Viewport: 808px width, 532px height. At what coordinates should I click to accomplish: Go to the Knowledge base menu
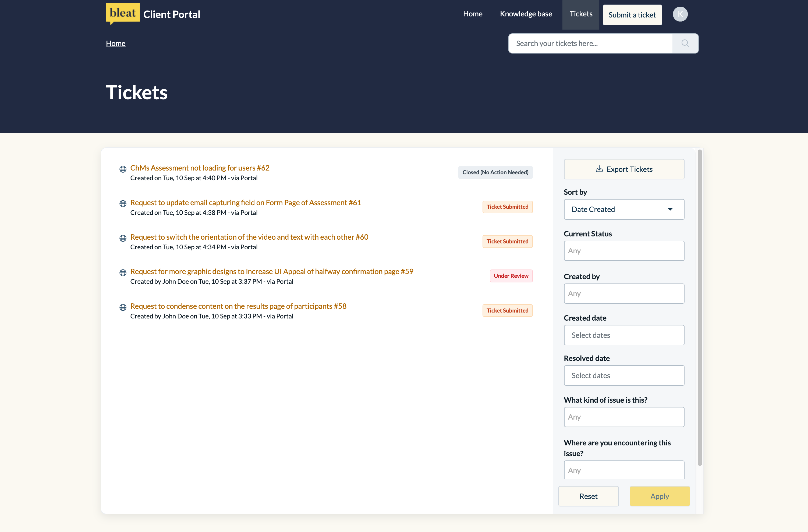526,14
